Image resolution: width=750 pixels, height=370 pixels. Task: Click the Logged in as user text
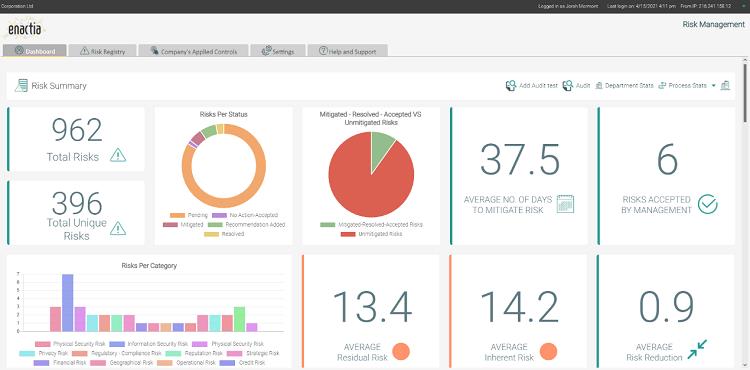coord(568,6)
